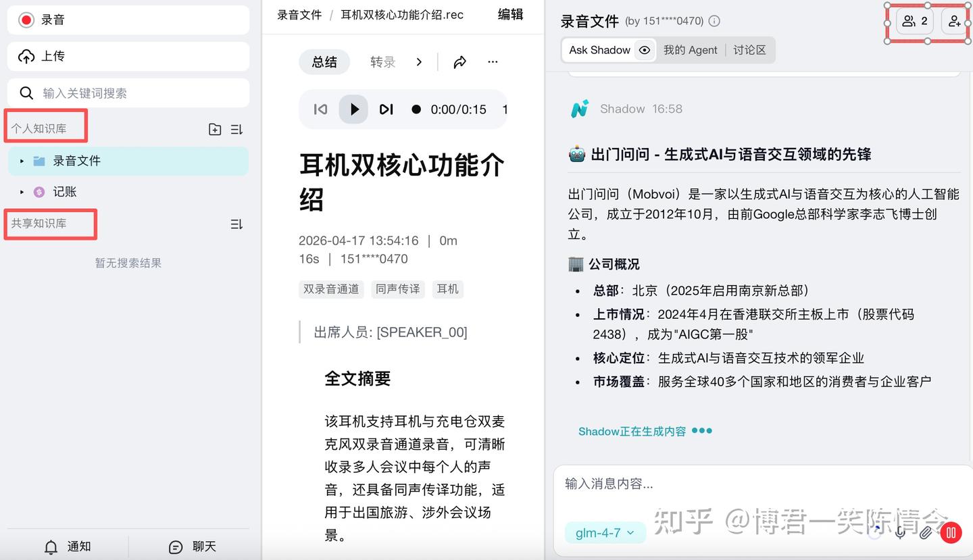Viewport: 973px width, 560px height.
Task: Open the sort menu for 共享知识库
Action: pos(236,224)
